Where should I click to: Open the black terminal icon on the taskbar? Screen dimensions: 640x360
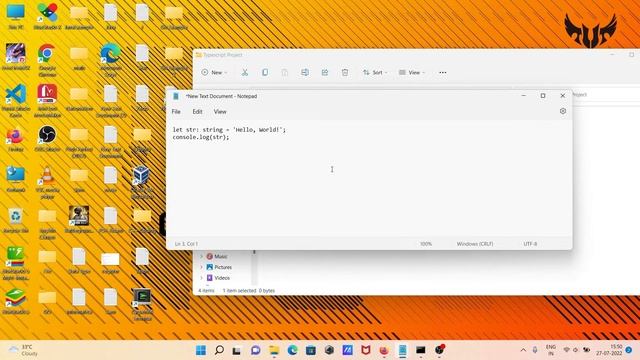(x=420, y=350)
